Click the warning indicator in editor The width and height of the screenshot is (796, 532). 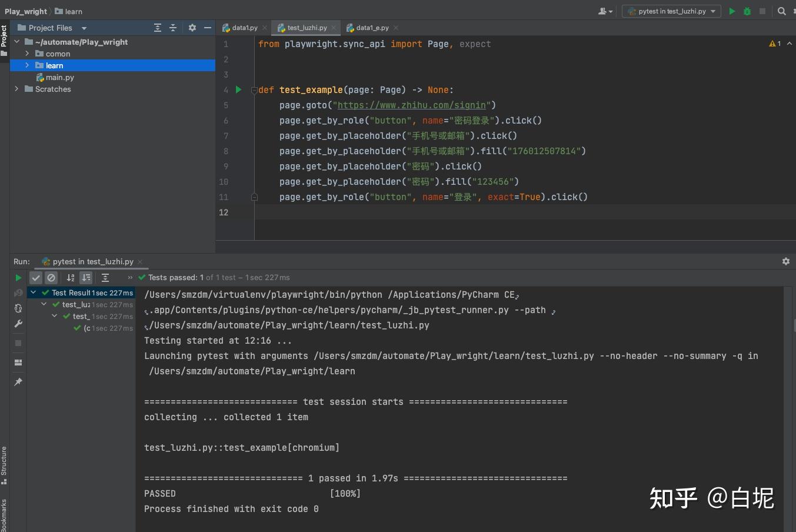775,44
